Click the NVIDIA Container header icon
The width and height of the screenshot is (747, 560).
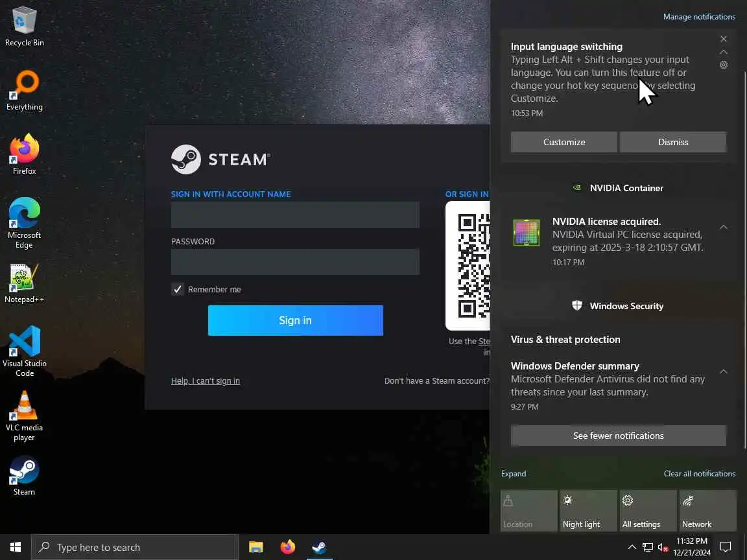click(577, 187)
